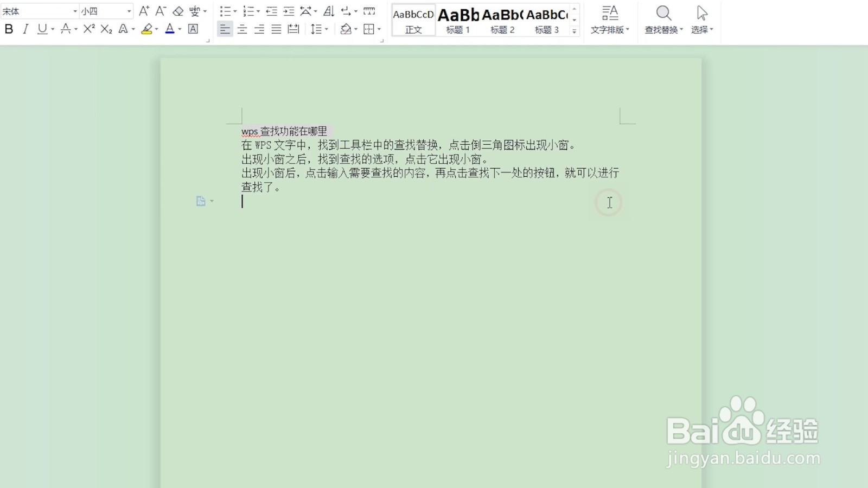Viewport: 868px width, 488px height.
Task: Click the final text line 查找了。
Action: 260,188
